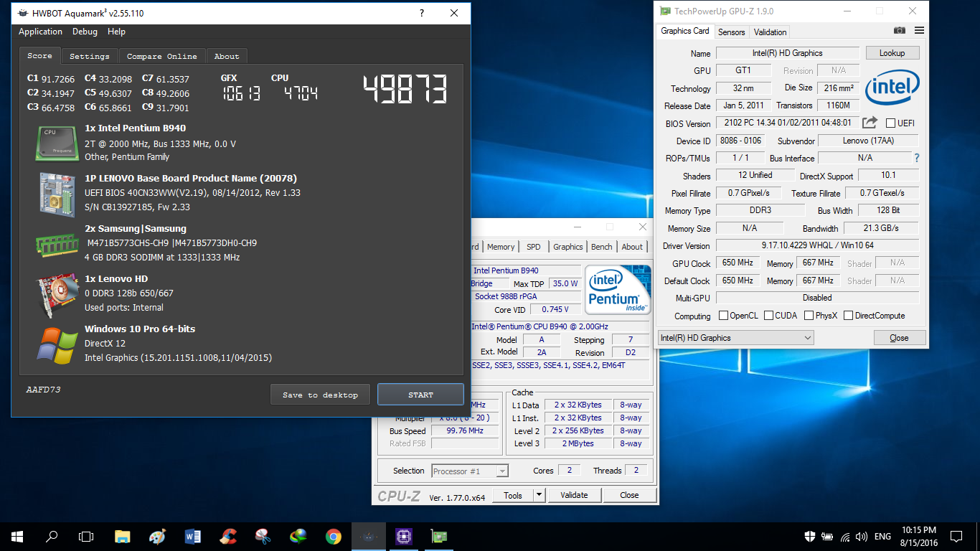
Task: Open the SPD tab in CPU-Z
Action: tap(534, 247)
